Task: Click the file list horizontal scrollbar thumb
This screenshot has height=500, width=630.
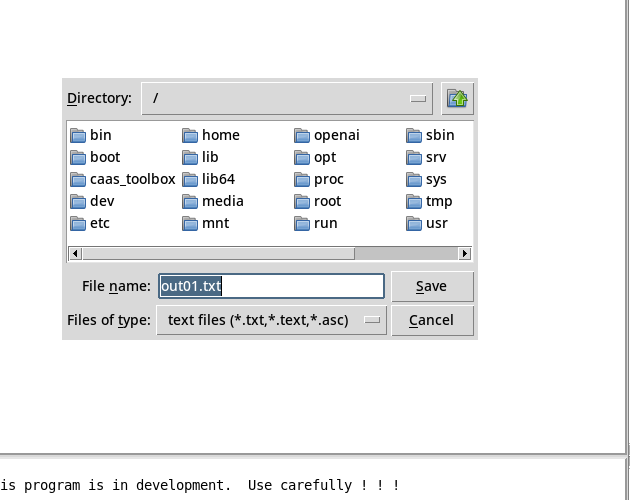Action: [x=218, y=254]
